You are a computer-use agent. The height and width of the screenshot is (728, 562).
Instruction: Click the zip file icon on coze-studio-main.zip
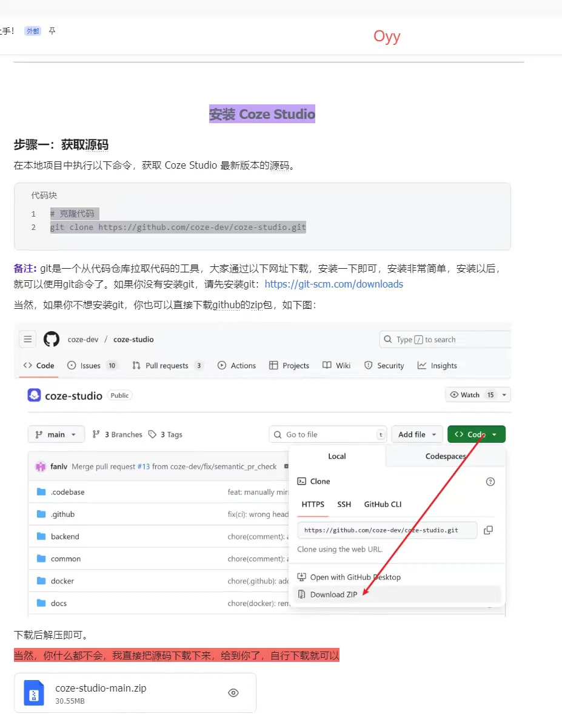pyautogui.click(x=33, y=692)
